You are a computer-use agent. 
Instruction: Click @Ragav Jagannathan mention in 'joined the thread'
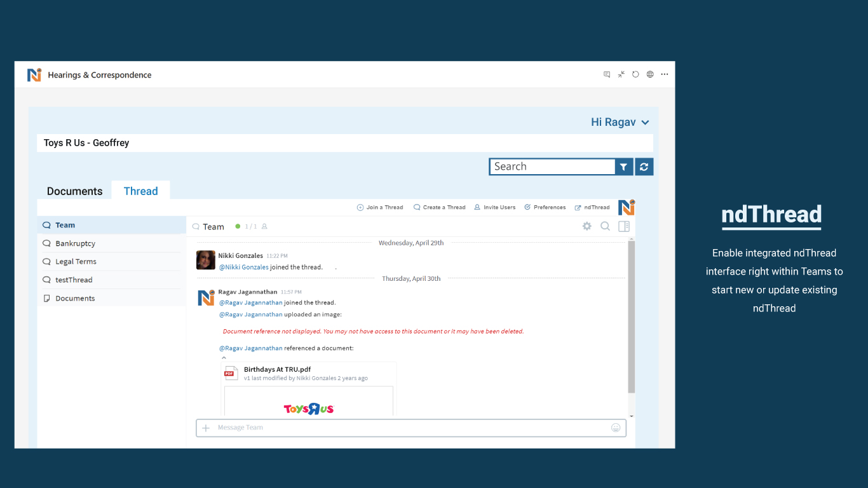(x=251, y=303)
